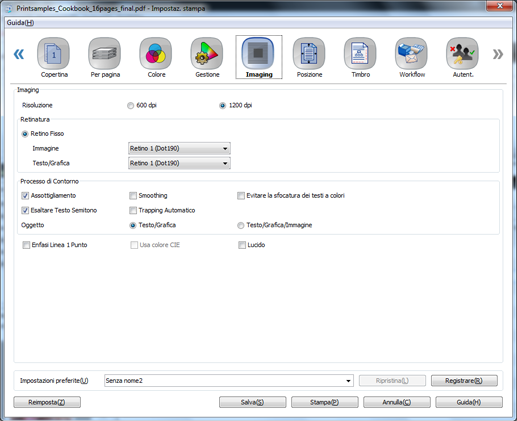This screenshot has height=421, width=517.
Task: Click the Guida(H) button at bottom
Action: 469,402
